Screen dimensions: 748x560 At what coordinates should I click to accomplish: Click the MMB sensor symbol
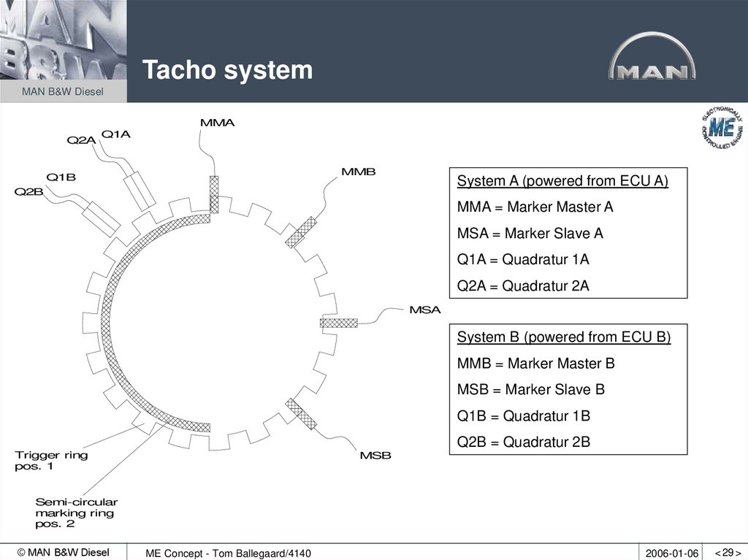301,234
